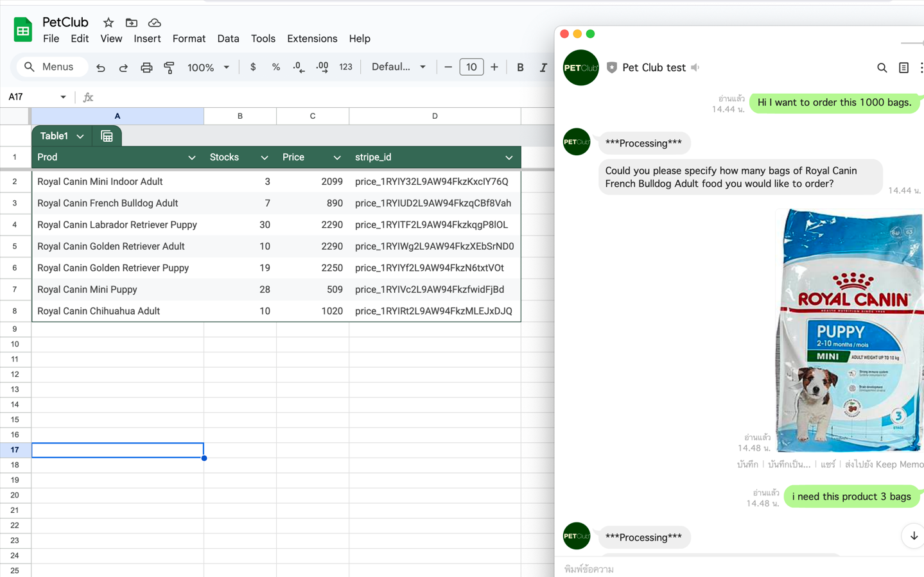Image resolution: width=924 pixels, height=577 pixels.
Task: Toggle mute speaker icon beside Pet Club test
Action: (x=695, y=67)
